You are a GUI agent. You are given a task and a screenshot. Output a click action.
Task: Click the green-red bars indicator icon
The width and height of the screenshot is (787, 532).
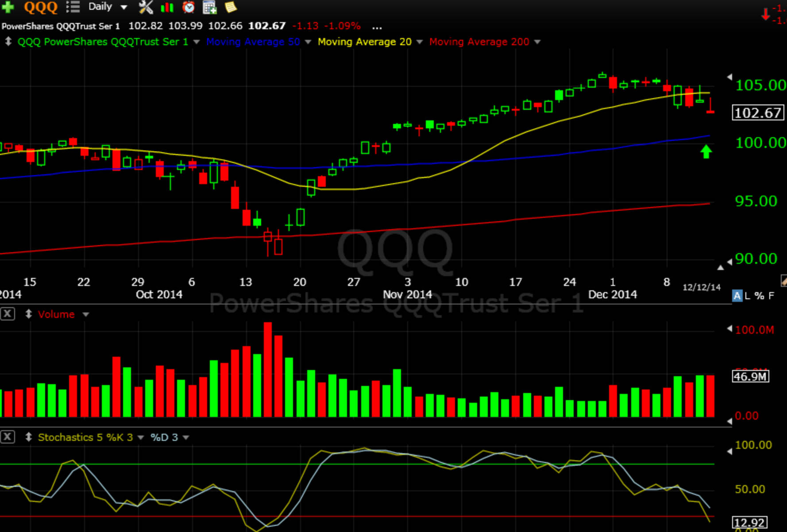click(x=167, y=7)
